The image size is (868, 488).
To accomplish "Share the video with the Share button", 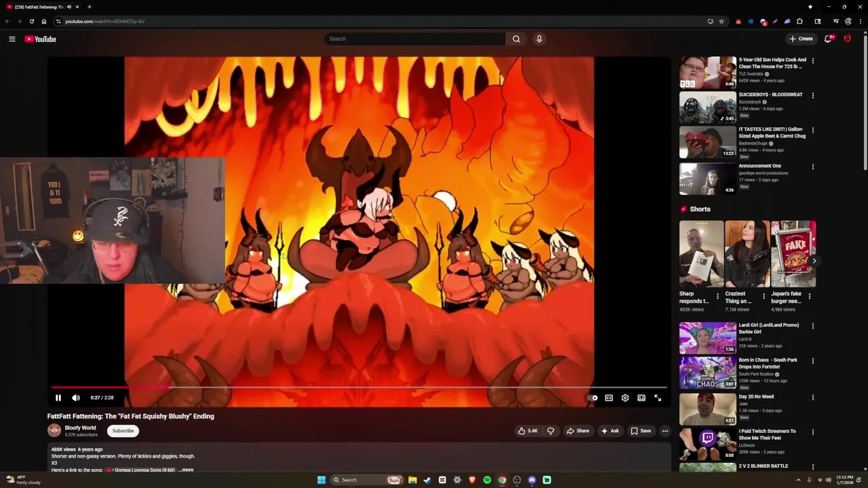I will pyautogui.click(x=578, y=431).
